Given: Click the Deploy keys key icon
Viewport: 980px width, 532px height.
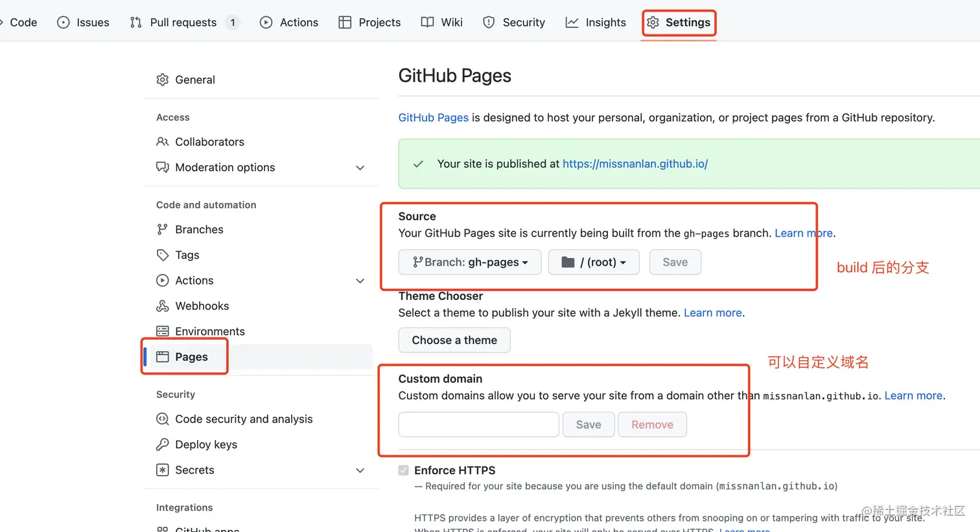Looking at the screenshot, I should click(163, 445).
